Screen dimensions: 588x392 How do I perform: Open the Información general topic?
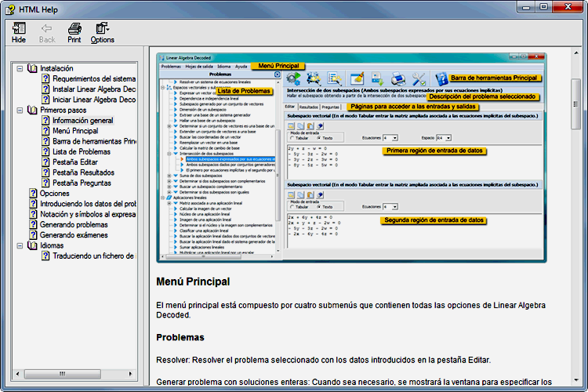tap(83, 121)
